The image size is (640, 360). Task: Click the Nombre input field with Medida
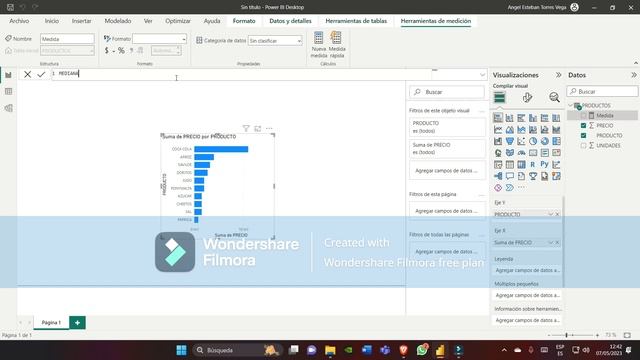click(x=67, y=39)
